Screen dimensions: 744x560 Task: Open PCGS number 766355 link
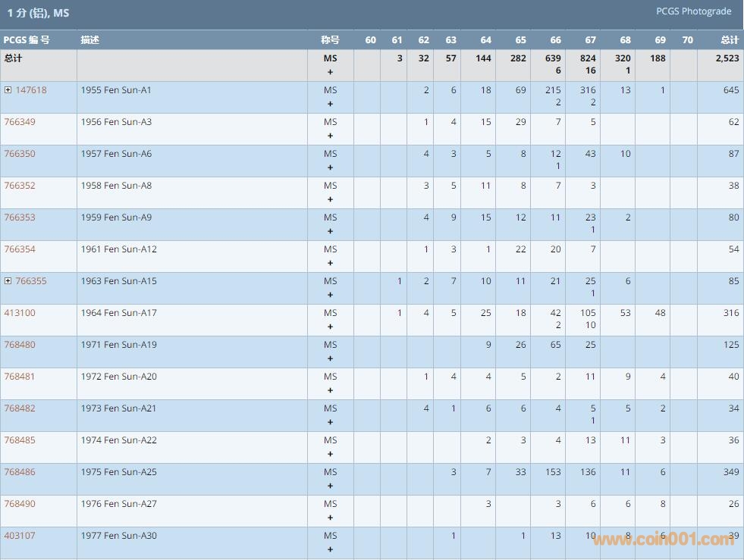tap(31, 281)
